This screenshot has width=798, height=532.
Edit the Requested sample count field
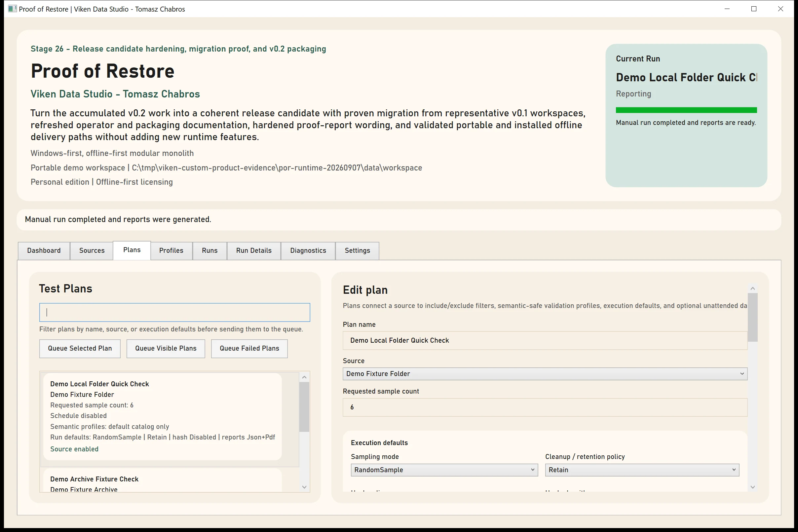(545, 407)
